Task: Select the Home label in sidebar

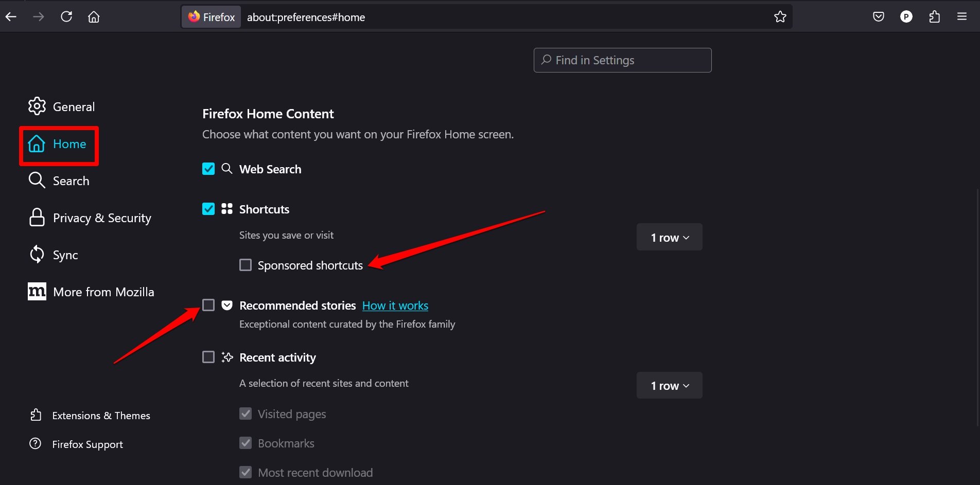Action: (69, 144)
